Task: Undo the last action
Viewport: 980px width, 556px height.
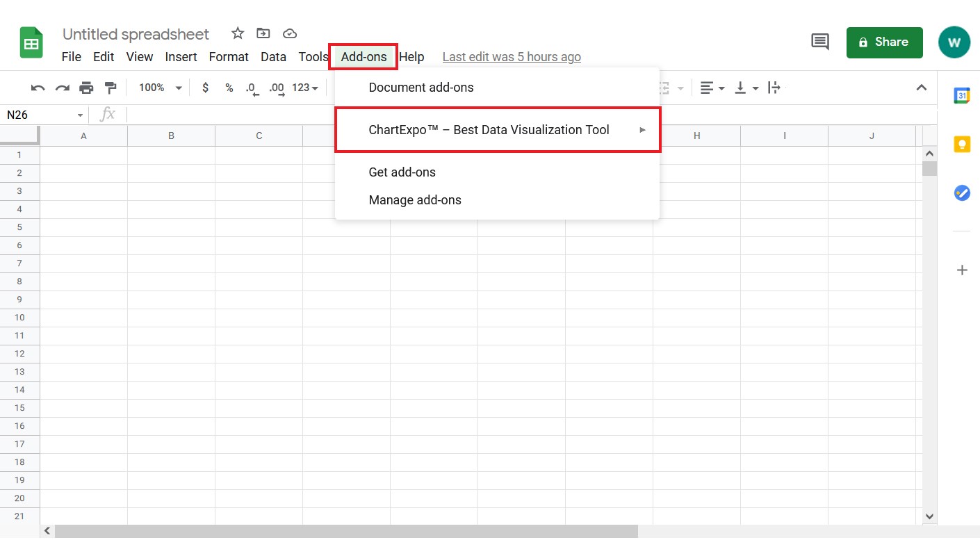Action: 38,88
